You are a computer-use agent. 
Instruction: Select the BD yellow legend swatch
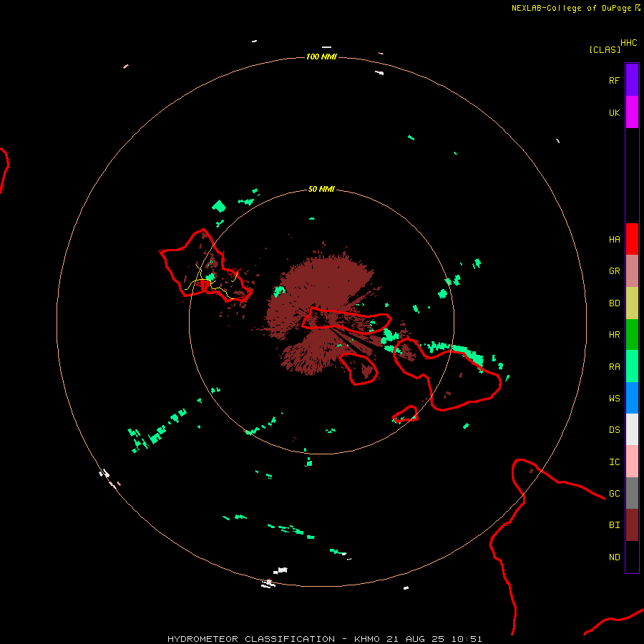632,303
